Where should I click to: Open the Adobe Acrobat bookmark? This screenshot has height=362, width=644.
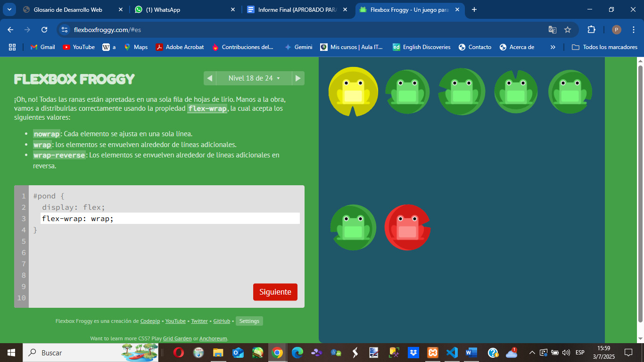(x=180, y=47)
